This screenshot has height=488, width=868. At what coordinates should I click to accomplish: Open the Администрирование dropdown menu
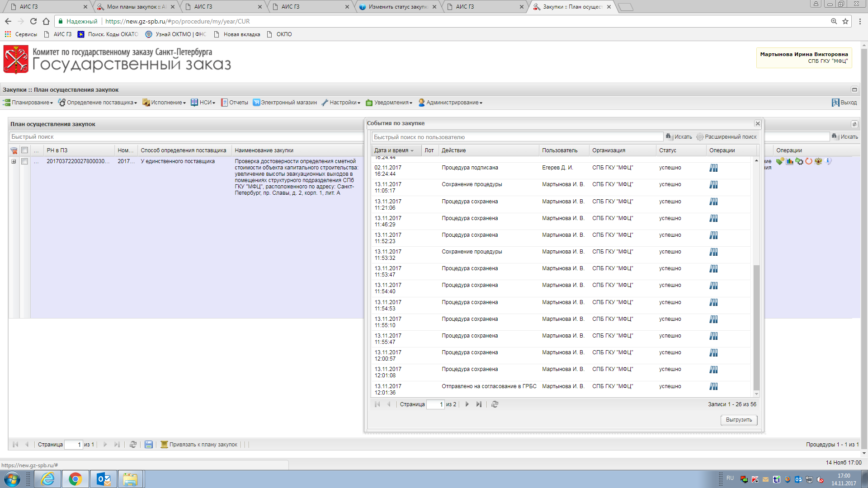(450, 103)
